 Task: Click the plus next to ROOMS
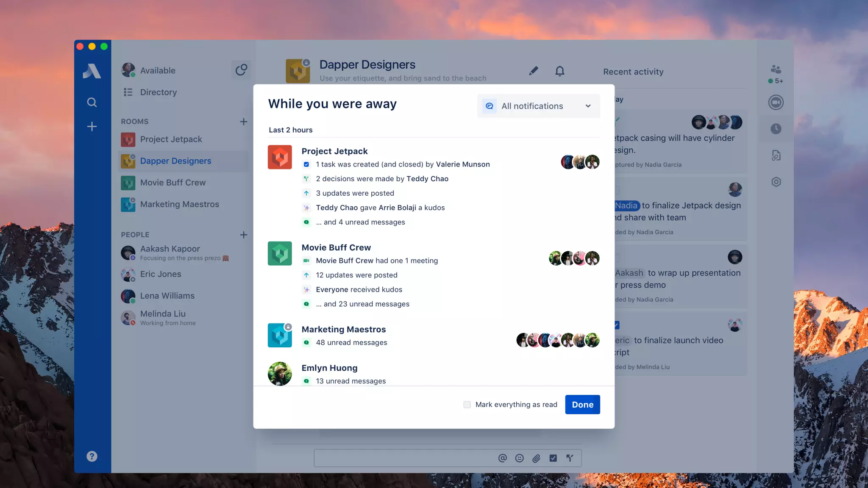pos(243,122)
